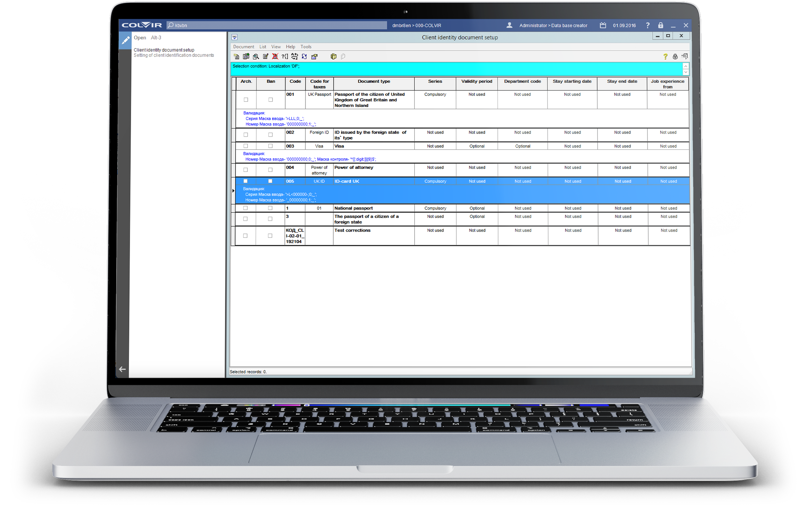Click selection condition scroll up arrow
Image resolution: width=812 pixels, height=519 pixels.
pos(686,66)
